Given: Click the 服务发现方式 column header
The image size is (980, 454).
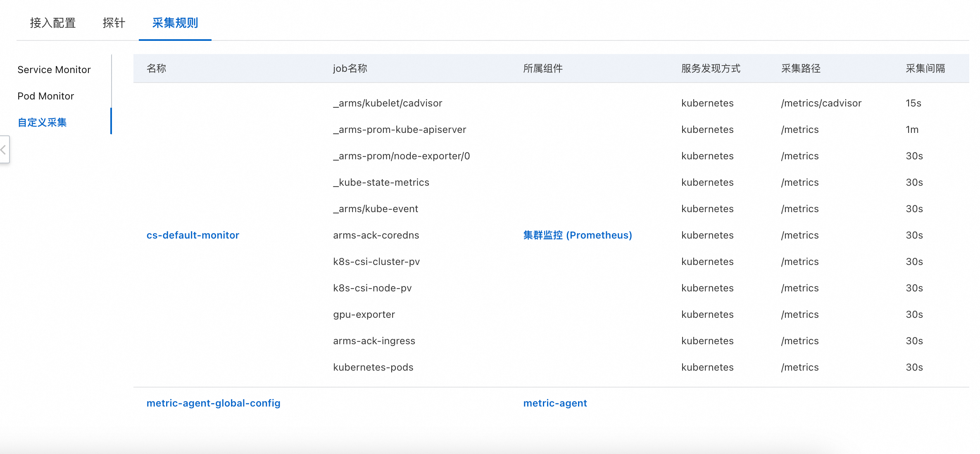Looking at the screenshot, I should pos(711,69).
